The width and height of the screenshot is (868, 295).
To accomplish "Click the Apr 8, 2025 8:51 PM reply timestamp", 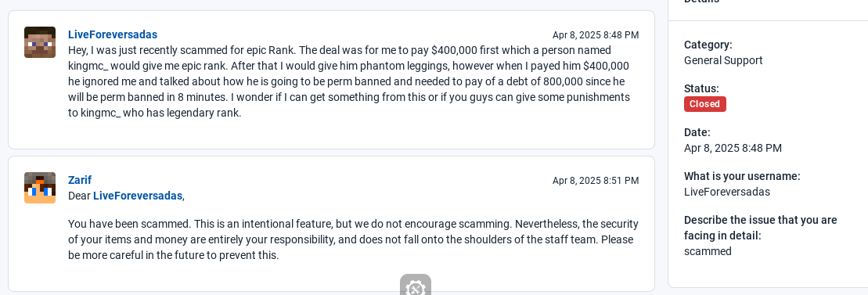I will [x=596, y=181].
